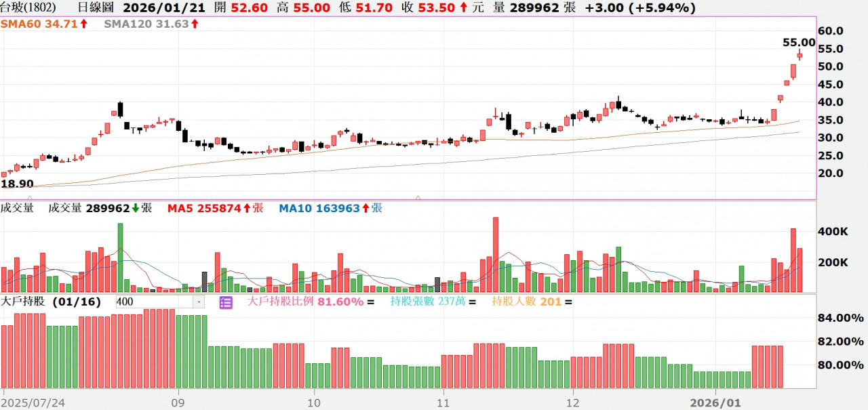Click the 日線圖 chart period label
The width and height of the screenshot is (868, 410).
pyautogui.click(x=97, y=8)
